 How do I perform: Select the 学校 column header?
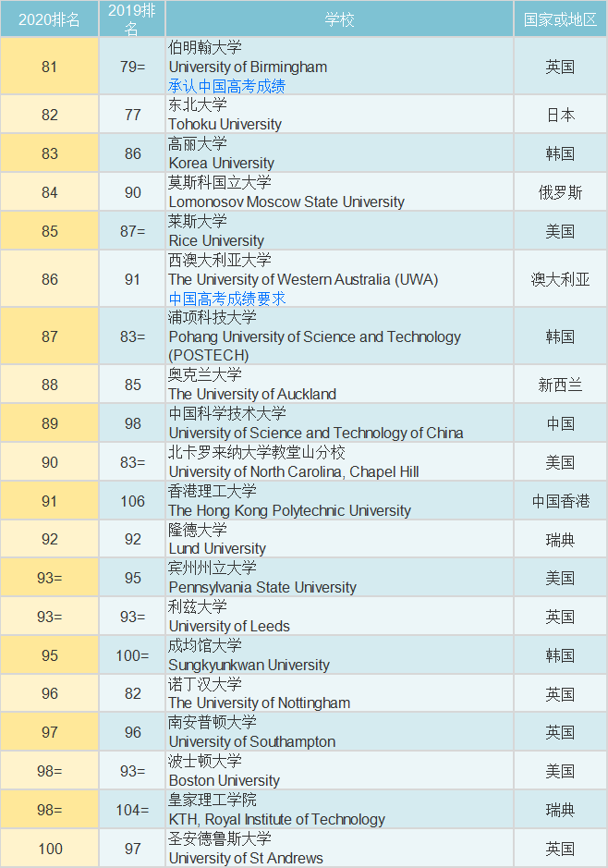(339, 19)
